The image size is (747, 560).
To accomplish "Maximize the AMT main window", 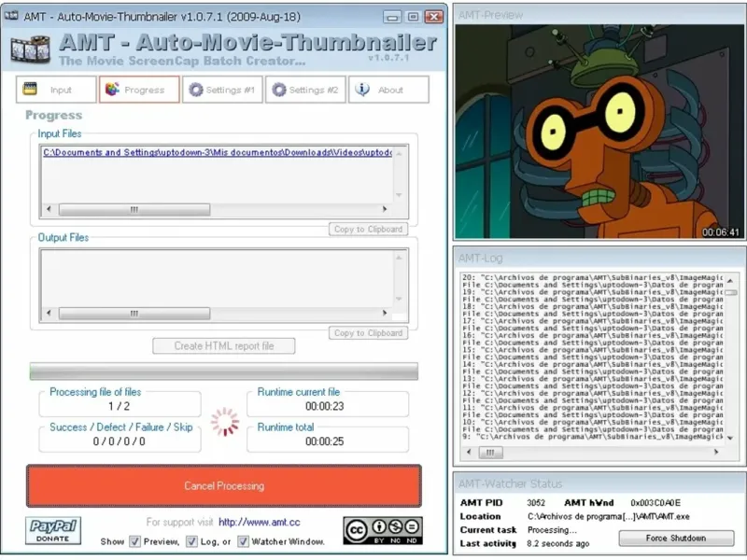I will 413,17.
